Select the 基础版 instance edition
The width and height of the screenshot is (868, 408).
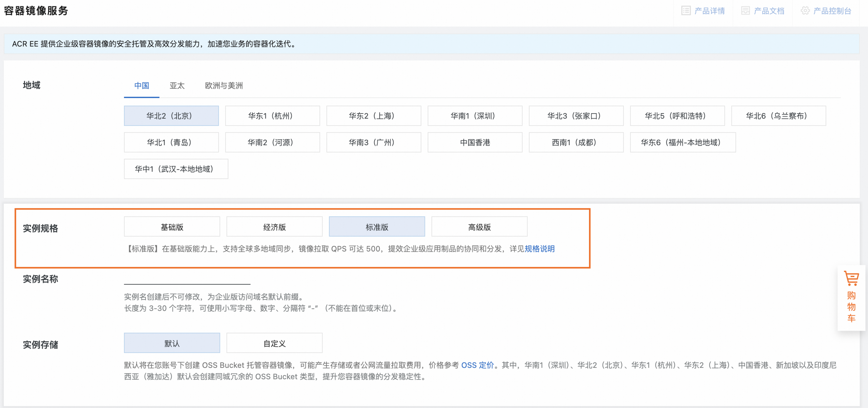click(172, 227)
